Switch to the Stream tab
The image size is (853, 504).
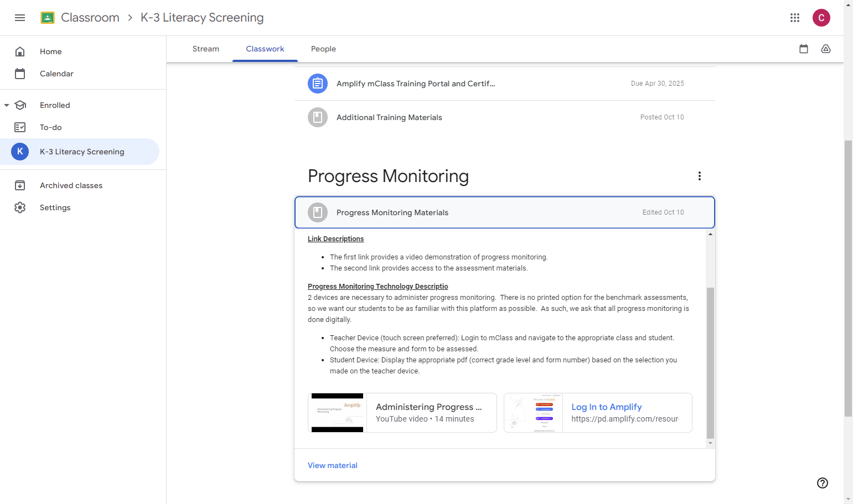pyautogui.click(x=206, y=49)
